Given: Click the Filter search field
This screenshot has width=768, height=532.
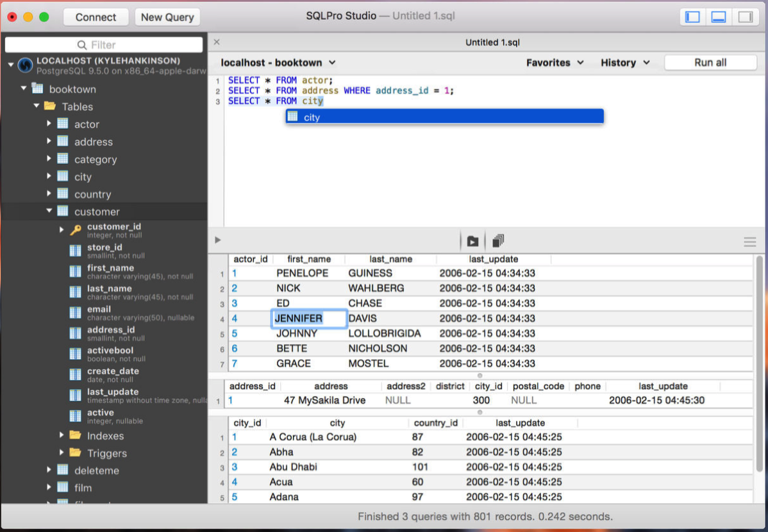Looking at the screenshot, I should 104,45.
